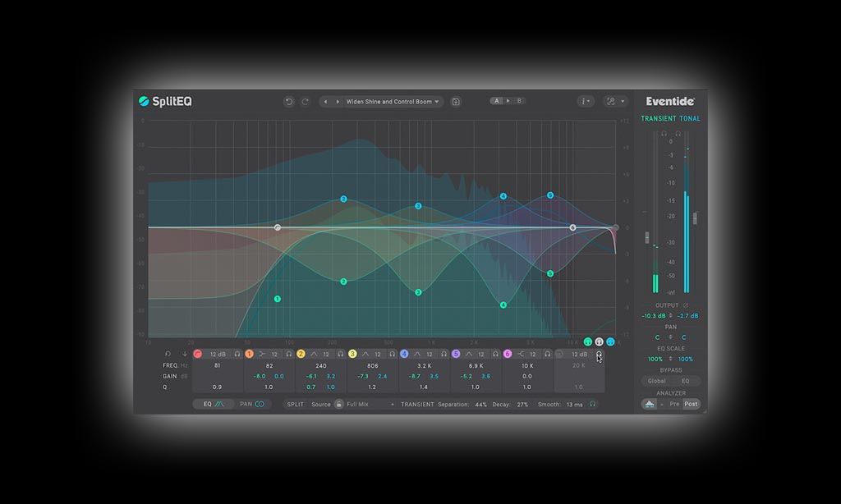Viewport: 841px width, 504px height.
Task: Click the green tonal node 4 on the graph
Action: (503, 305)
